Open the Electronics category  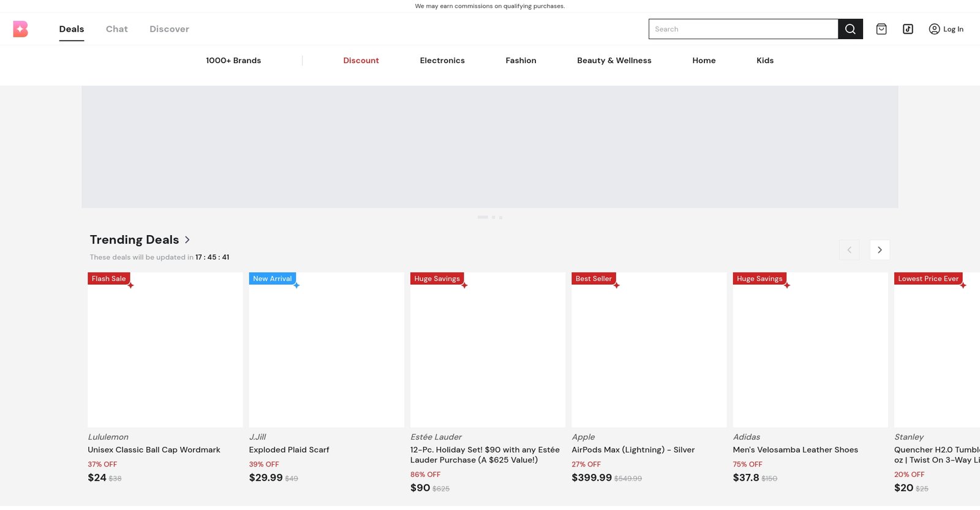[442, 61]
